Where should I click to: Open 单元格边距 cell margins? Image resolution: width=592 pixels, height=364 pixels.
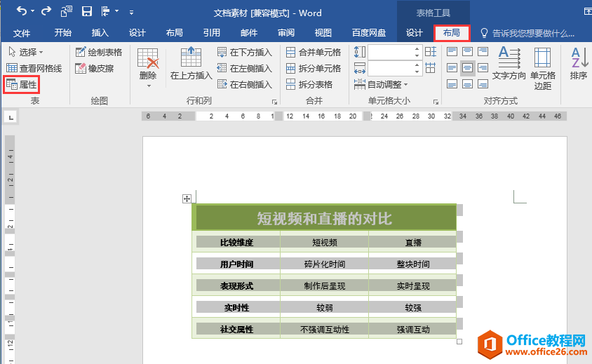click(x=542, y=68)
